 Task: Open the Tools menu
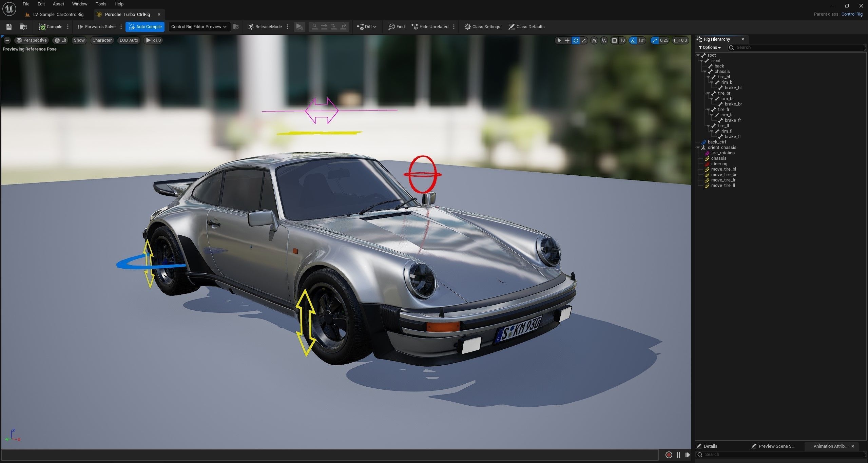(x=101, y=4)
